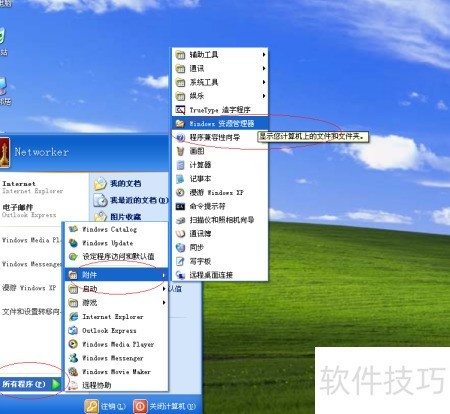The image size is (450, 414).
Task: Click the 远程协助 remote assistance icon
Action: pos(73,385)
